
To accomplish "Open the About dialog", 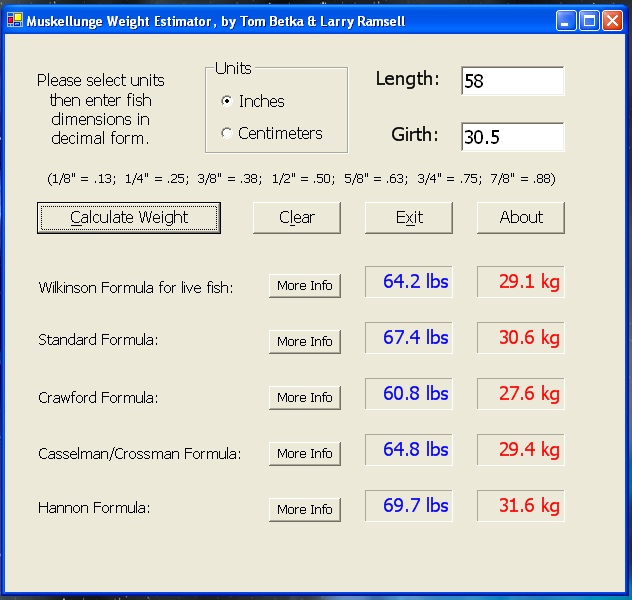I will tap(521, 217).
